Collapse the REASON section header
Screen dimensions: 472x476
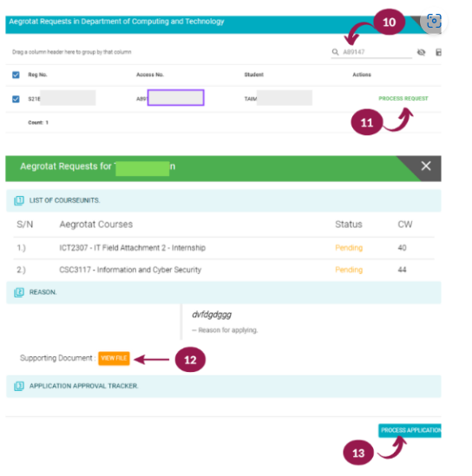click(224, 292)
